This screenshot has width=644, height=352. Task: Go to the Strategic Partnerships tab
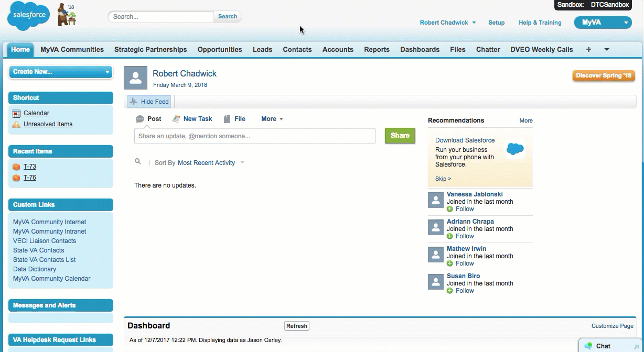click(x=151, y=50)
